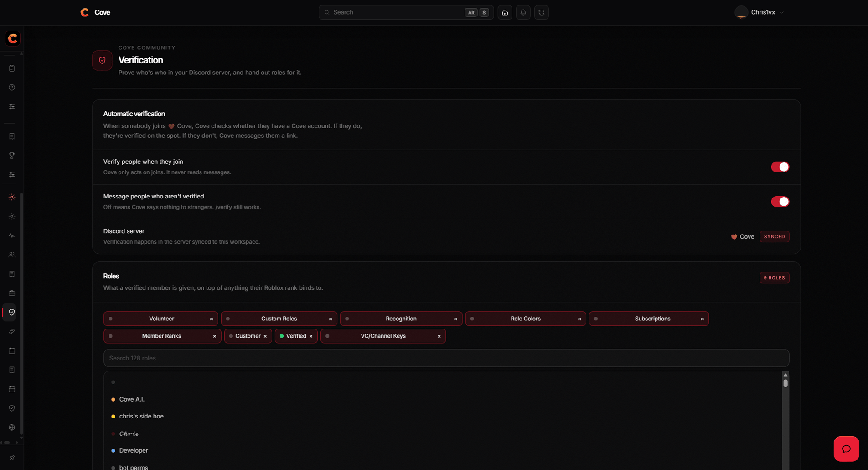Open the members people icon in sidebar

(12, 255)
